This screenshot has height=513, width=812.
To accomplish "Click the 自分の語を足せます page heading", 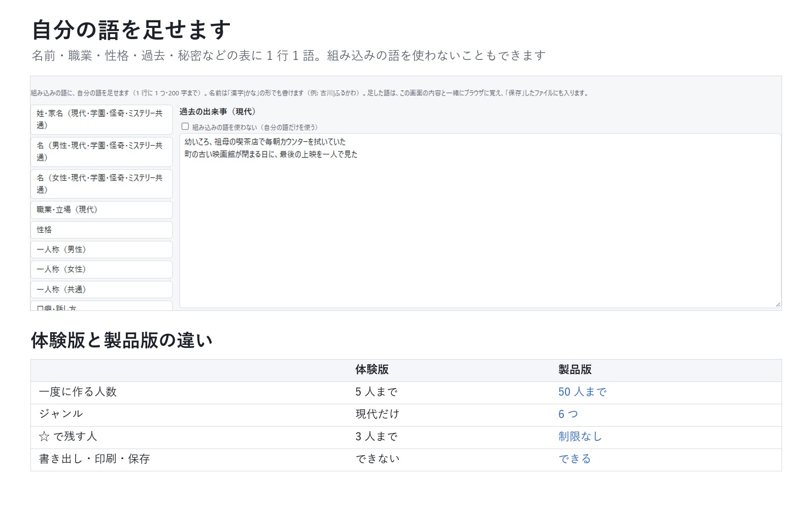I will point(131,29).
